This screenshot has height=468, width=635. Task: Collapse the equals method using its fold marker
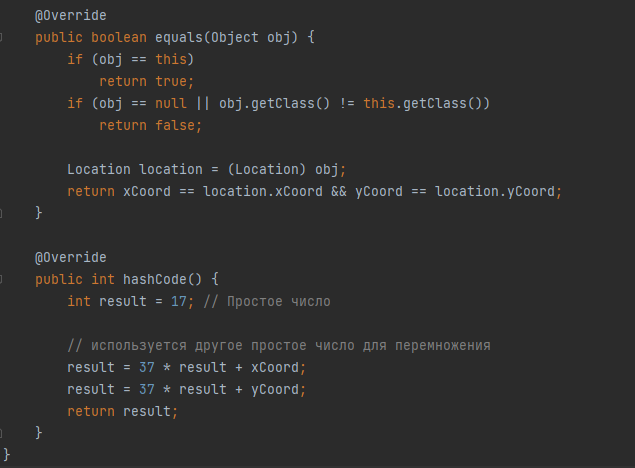point(1,37)
